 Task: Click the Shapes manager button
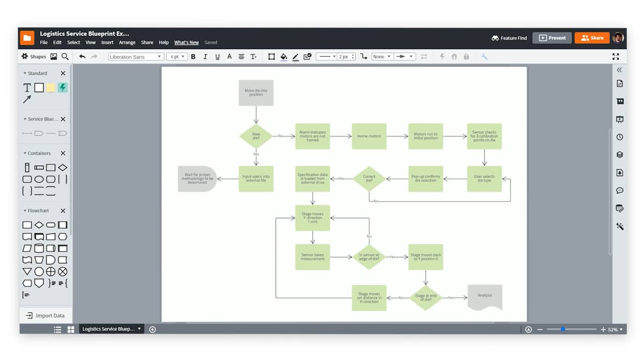click(x=34, y=56)
